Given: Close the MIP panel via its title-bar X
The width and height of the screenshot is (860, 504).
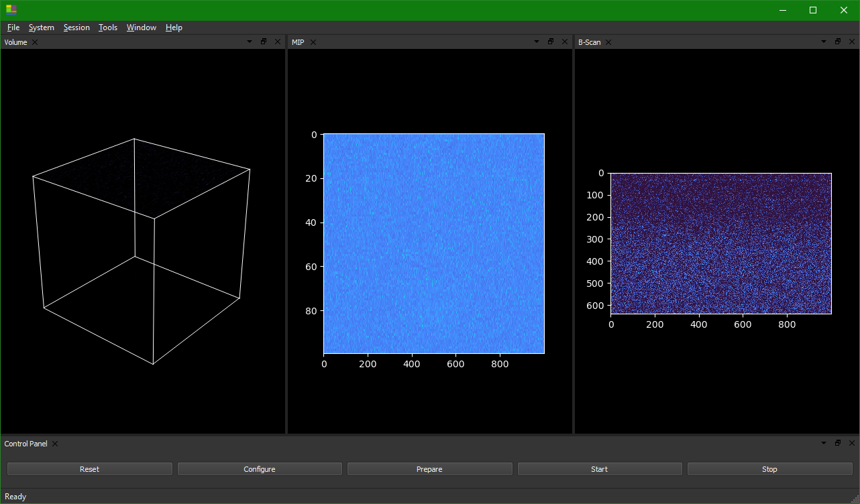Looking at the screenshot, I should pos(564,41).
